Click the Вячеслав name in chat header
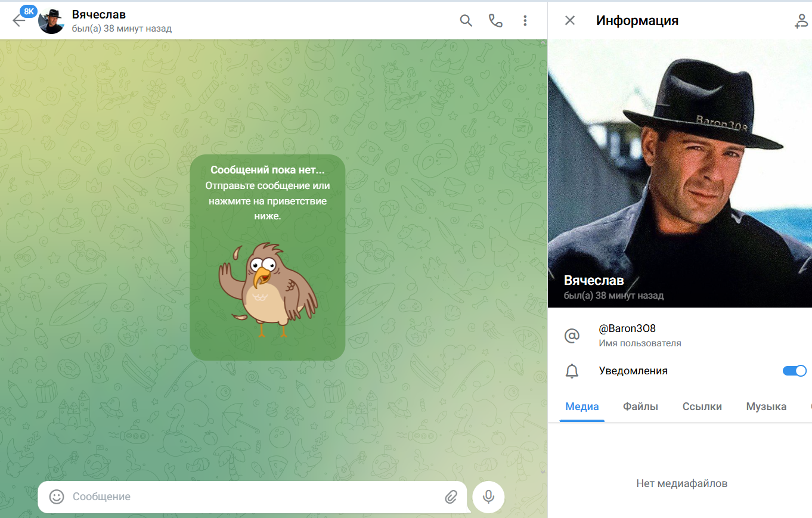The height and width of the screenshot is (518, 812). click(99, 15)
